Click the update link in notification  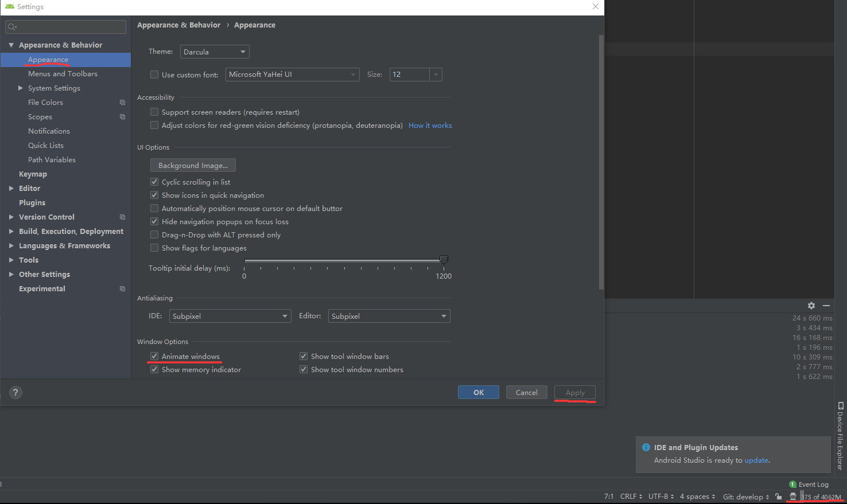pos(756,460)
